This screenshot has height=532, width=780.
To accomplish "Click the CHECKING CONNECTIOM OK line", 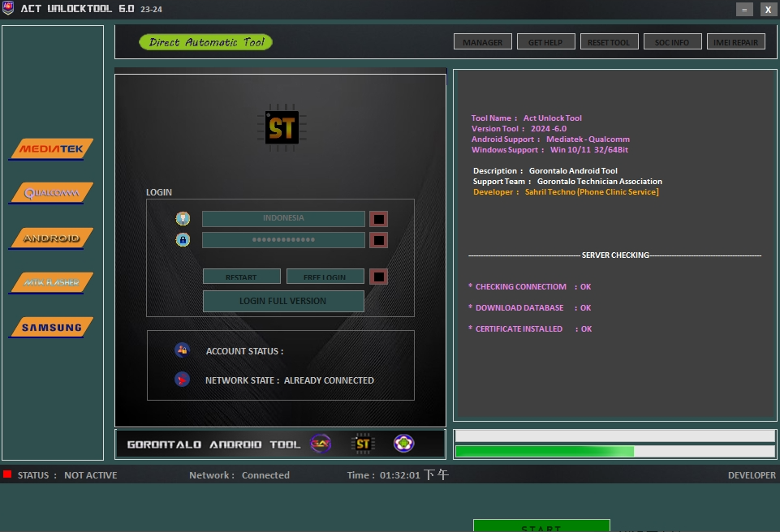I will coord(529,286).
